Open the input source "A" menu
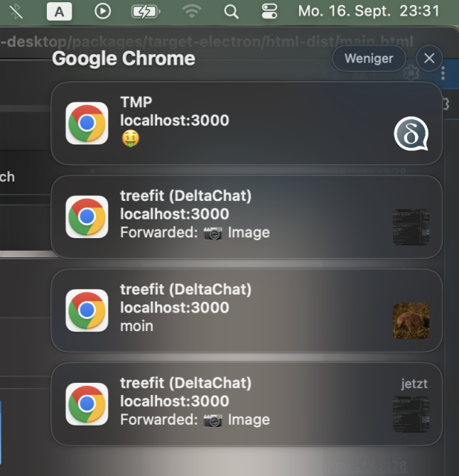Screen dimensions: 459x476 coord(59,11)
